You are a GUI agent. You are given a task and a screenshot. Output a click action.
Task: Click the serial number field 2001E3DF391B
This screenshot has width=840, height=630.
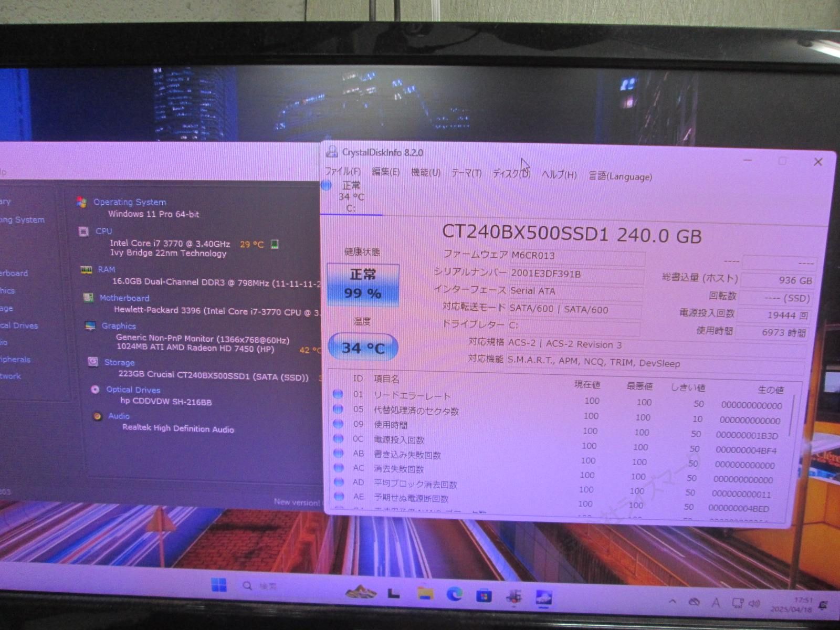pyautogui.click(x=576, y=275)
